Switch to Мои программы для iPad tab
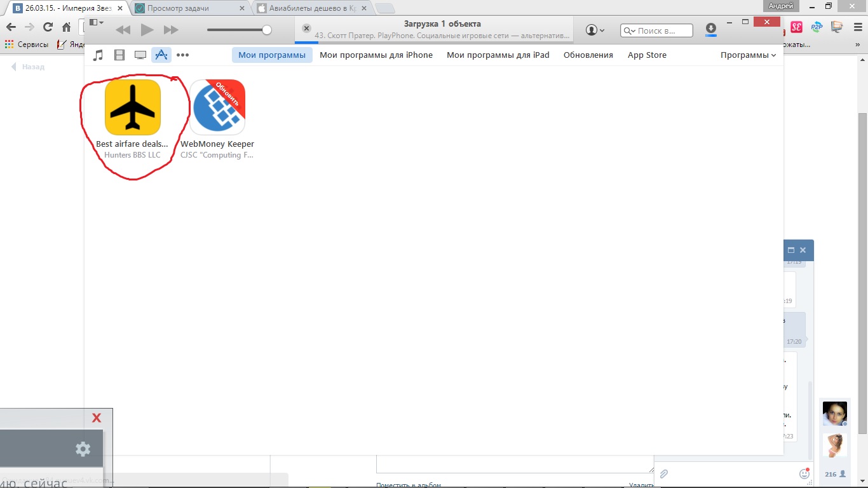Viewport: 868px width, 488px height. (498, 55)
